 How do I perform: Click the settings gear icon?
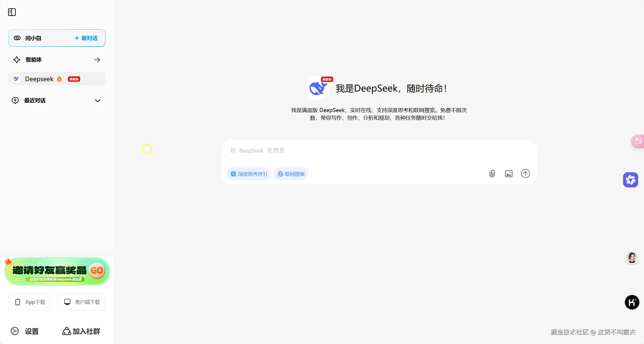click(x=15, y=331)
